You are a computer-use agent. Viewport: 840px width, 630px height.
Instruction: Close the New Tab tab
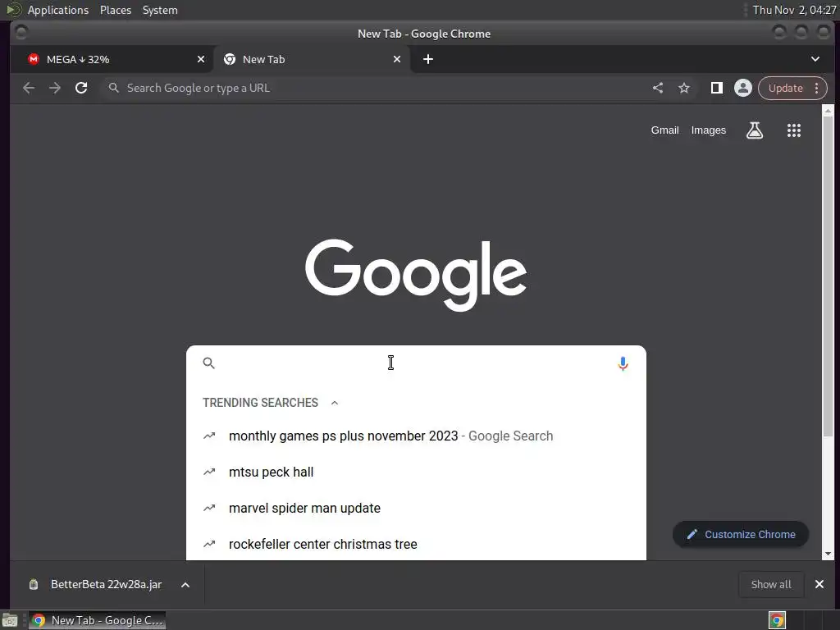[x=397, y=59]
